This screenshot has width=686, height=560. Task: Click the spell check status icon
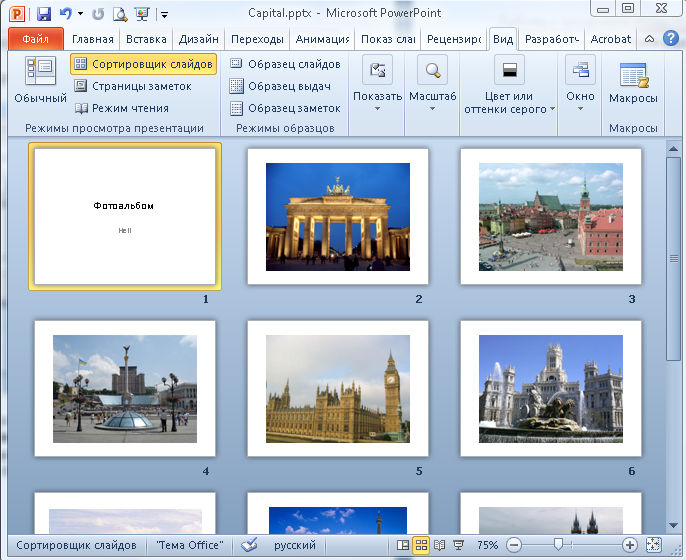click(x=249, y=545)
